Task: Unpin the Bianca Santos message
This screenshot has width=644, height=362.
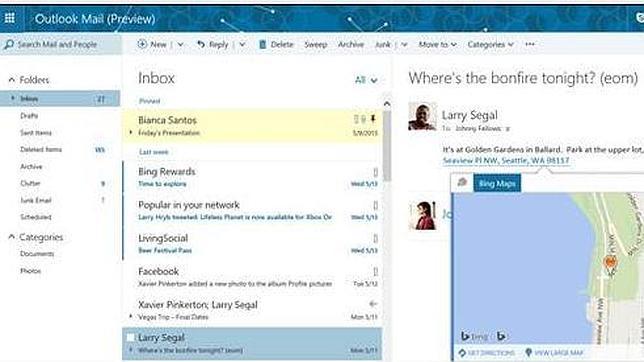Action: [373, 119]
